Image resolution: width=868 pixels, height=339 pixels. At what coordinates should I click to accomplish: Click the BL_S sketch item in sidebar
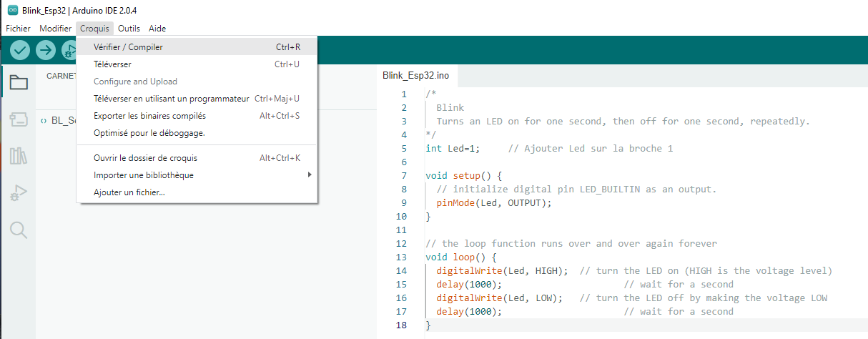58,120
